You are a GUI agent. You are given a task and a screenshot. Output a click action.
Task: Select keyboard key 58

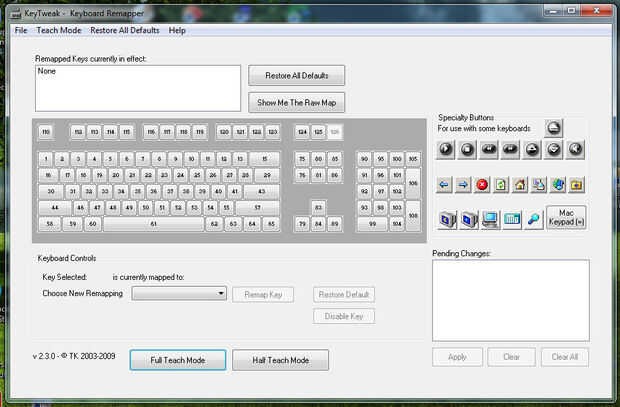click(50, 224)
